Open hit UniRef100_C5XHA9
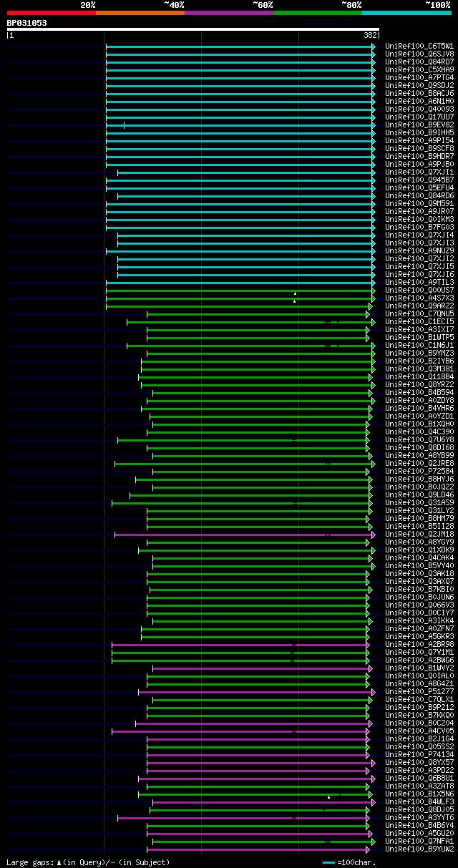 point(419,69)
